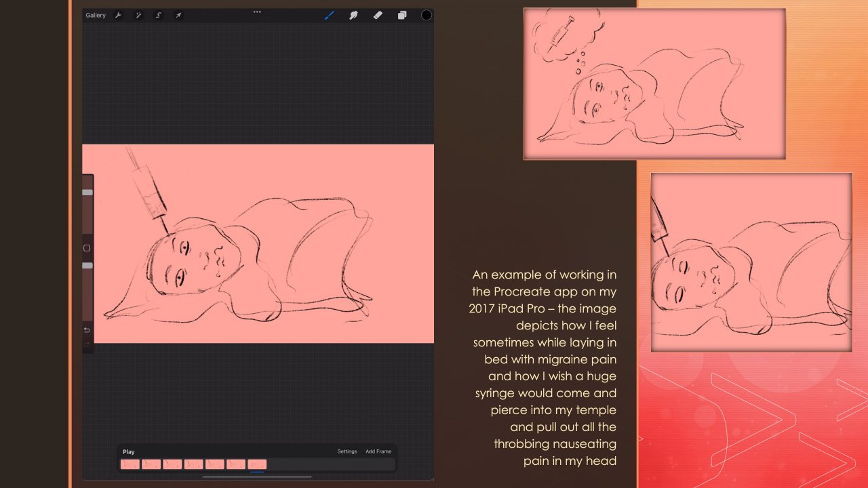Tap the undo arrow on the sidebar

point(87,330)
